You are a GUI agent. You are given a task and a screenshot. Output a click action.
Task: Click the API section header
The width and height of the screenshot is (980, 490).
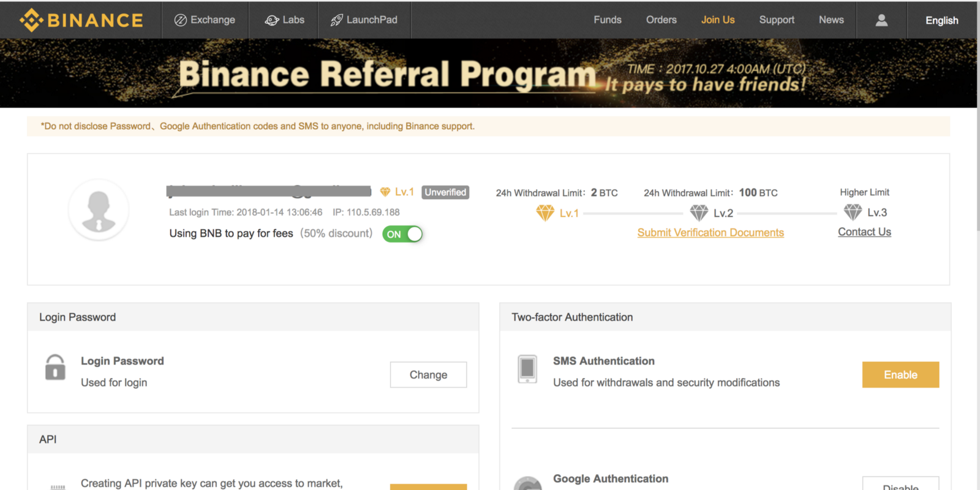click(253, 439)
